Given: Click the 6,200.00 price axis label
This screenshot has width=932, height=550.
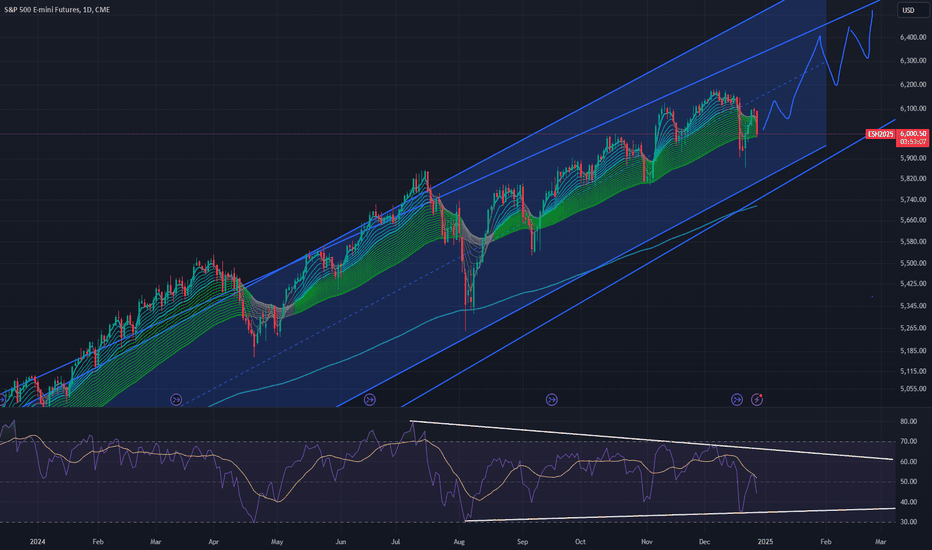Looking at the screenshot, I should pyautogui.click(x=913, y=84).
